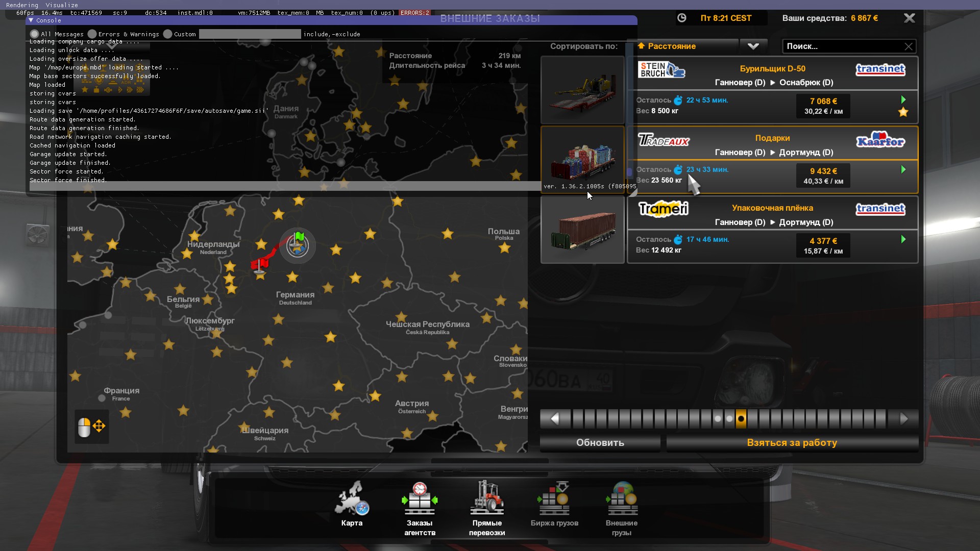Select the container trailer thumbnail
This screenshot has height=551, width=980.
coord(582,230)
